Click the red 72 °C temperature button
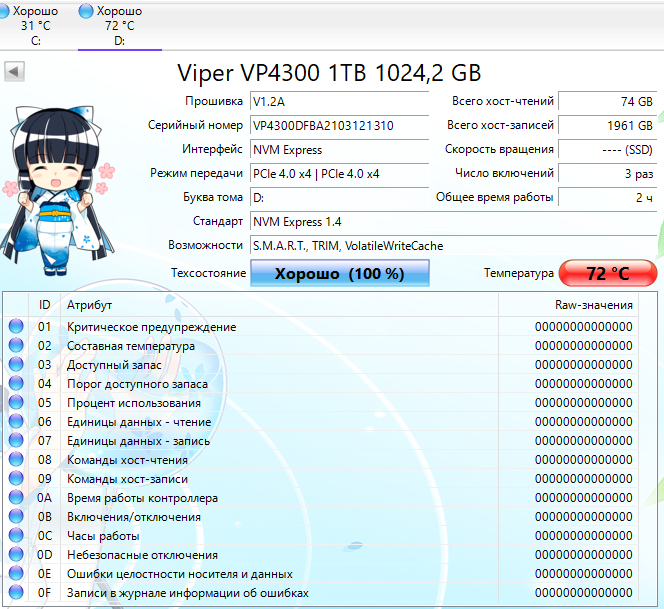664x609 pixels. [x=608, y=273]
